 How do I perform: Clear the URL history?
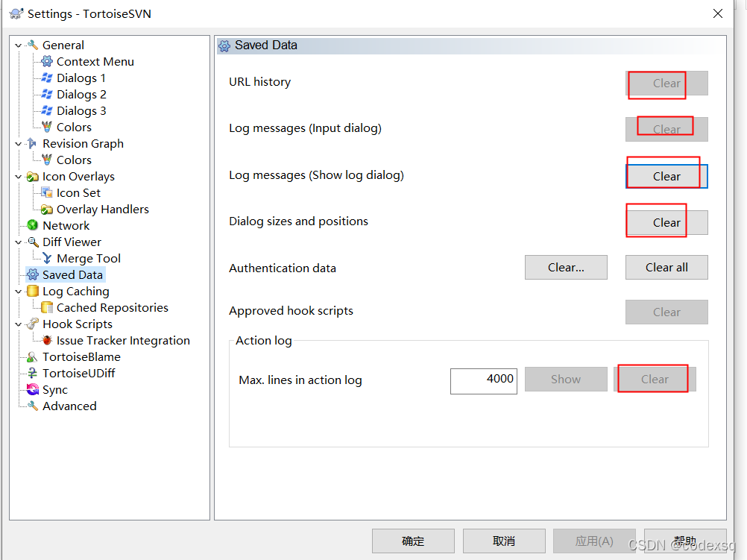pos(666,84)
